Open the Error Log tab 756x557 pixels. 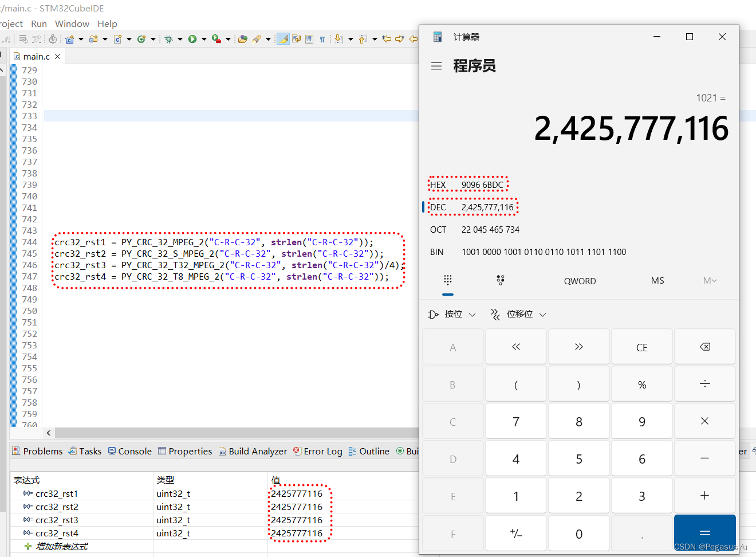(x=318, y=451)
